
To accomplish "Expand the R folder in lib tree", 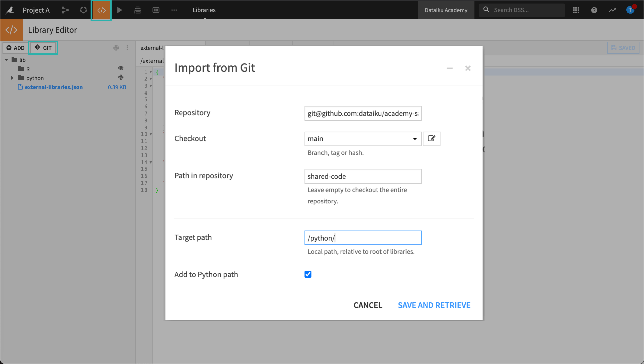I will [x=12, y=69].
